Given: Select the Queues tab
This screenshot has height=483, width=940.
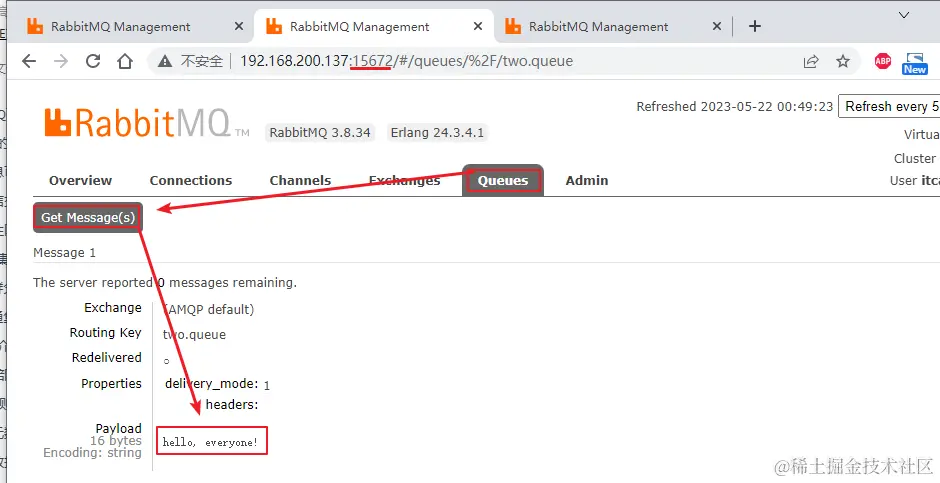Looking at the screenshot, I should pyautogui.click(x=503, y=180).
